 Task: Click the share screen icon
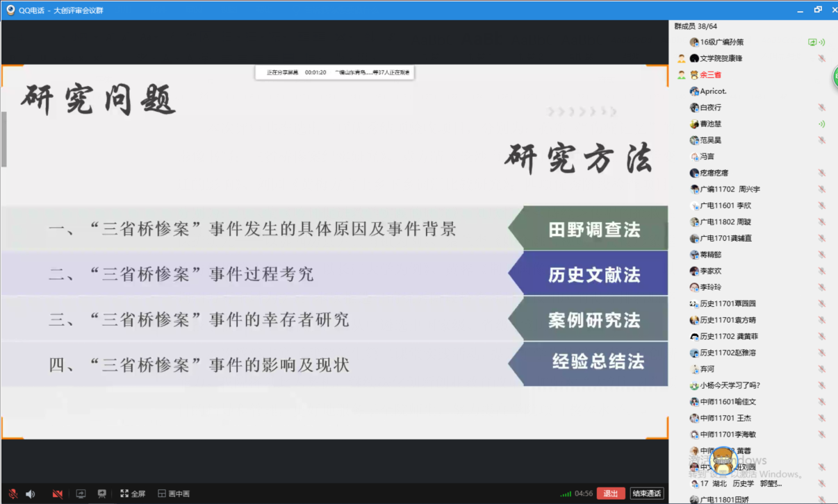81,494
